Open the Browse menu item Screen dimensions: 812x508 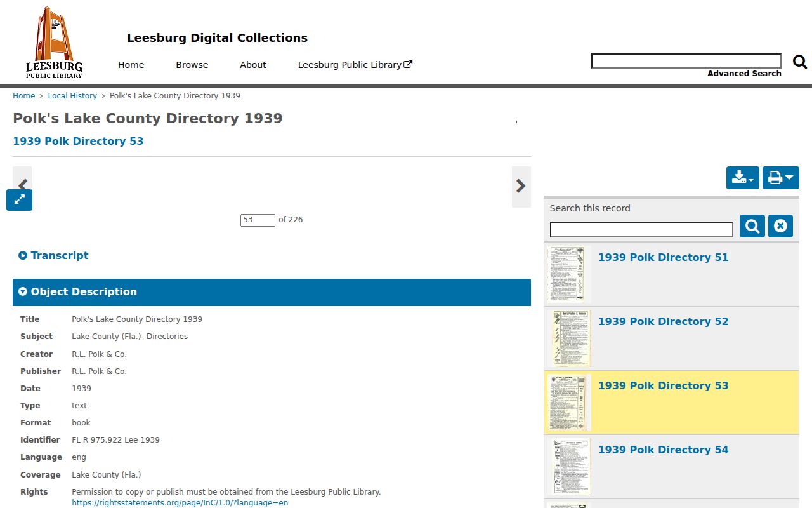tap(192, 65)
